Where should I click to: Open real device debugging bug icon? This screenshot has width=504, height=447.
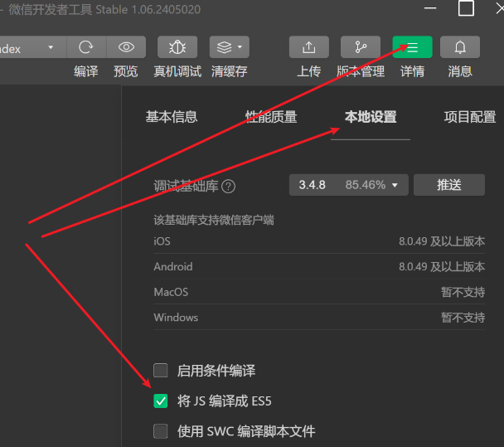coord(177,47)
